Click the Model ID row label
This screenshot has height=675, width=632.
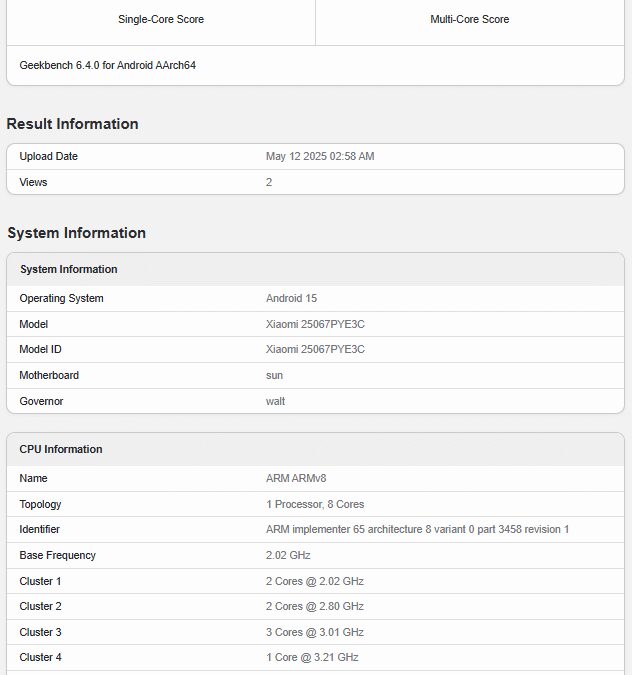(x=41, y=350)
